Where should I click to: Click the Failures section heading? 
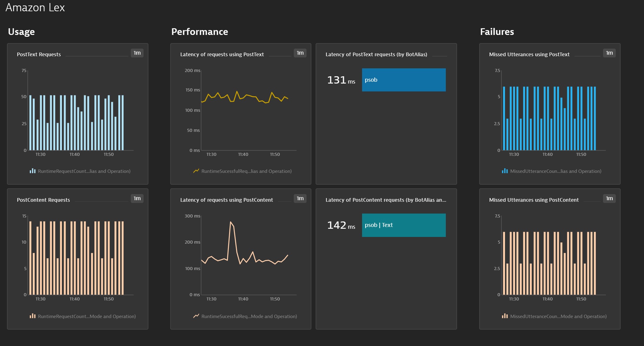click(x=497, y=32)
